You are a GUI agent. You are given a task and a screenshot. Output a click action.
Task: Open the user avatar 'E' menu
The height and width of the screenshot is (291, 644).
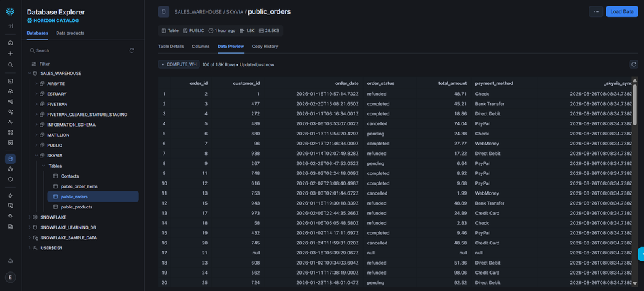[10, 277]
